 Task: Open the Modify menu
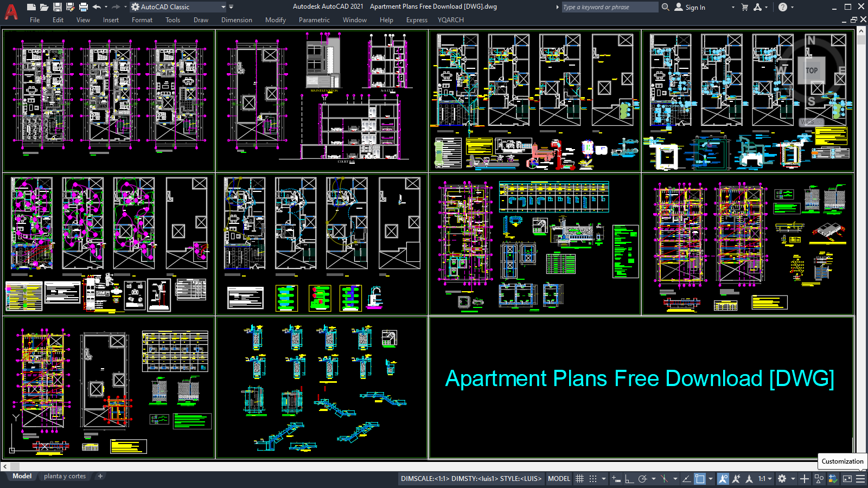tap(276, 20)
